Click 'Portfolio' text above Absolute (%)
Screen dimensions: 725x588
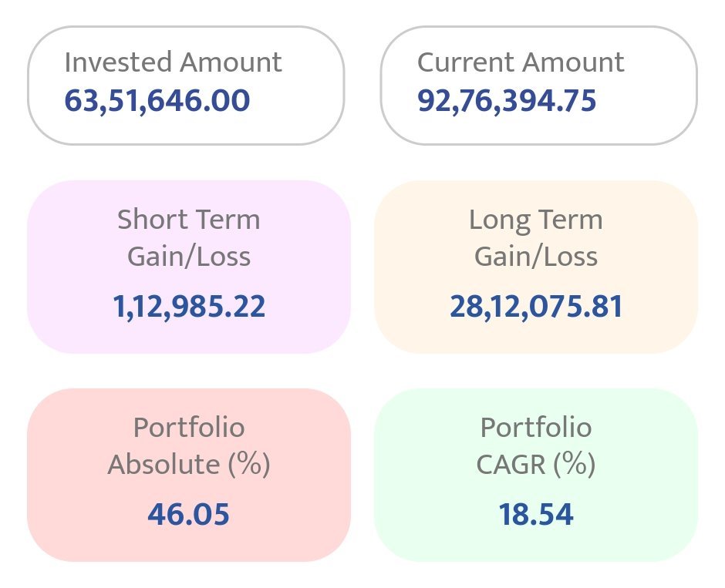coord(189,428)
